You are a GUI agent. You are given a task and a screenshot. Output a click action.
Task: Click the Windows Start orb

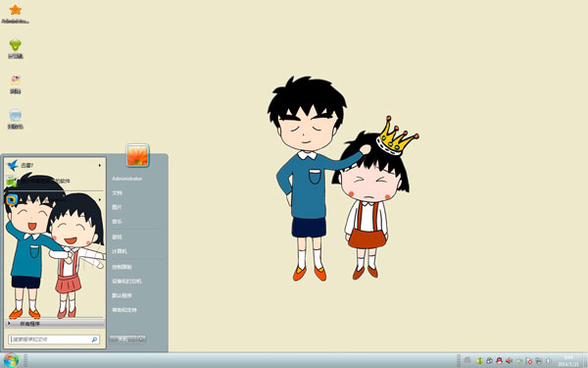(x=11, y=360)
